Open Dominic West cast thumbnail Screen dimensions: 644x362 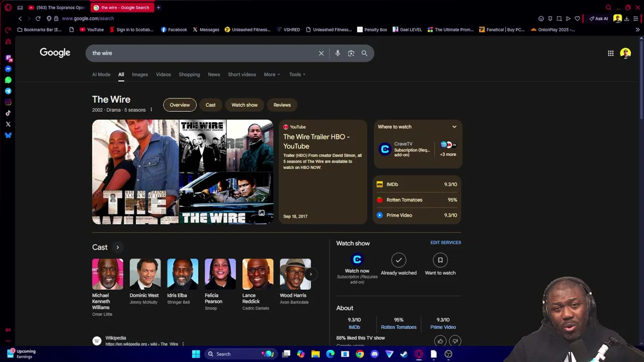[145, 274]
